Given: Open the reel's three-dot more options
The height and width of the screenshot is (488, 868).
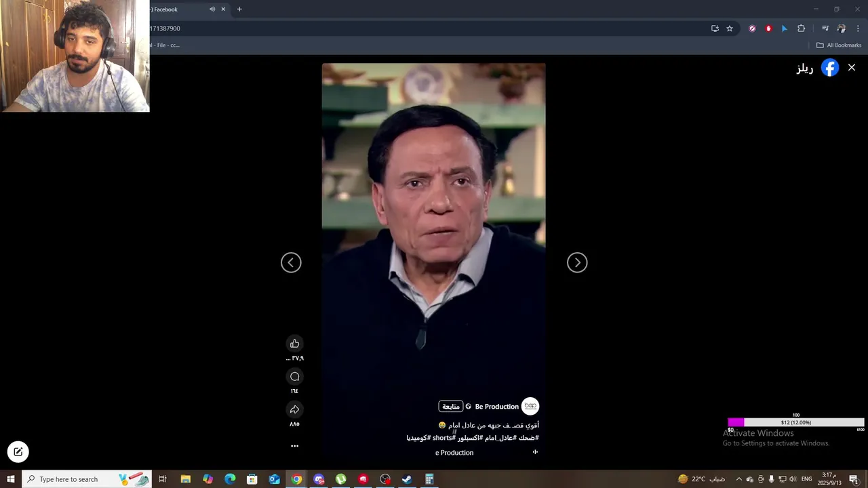Looking at the screenshot, I should (x=294, y=446).
